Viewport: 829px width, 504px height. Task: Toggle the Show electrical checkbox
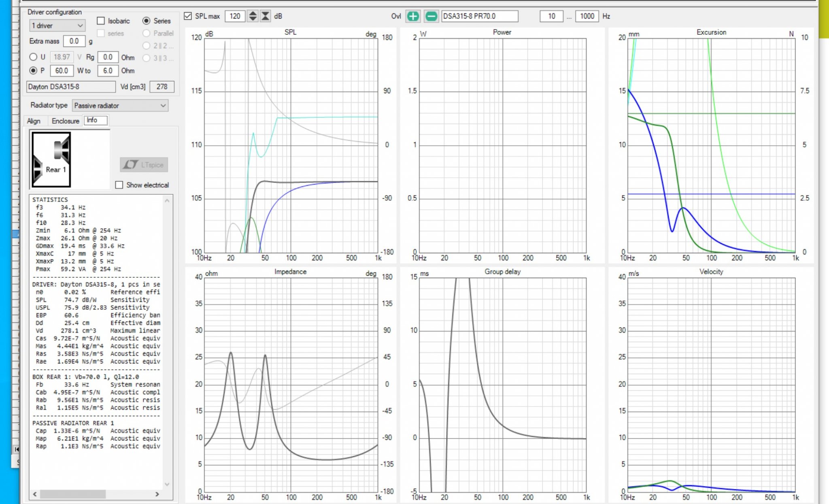(119, 185)
